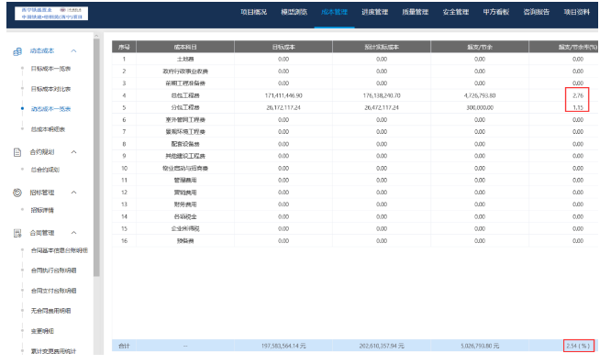The width and height of the screenshot is (611, 364).
Task: Open 累计变更费用统计 in the sidebar
Action: click(x=54, y=351)
